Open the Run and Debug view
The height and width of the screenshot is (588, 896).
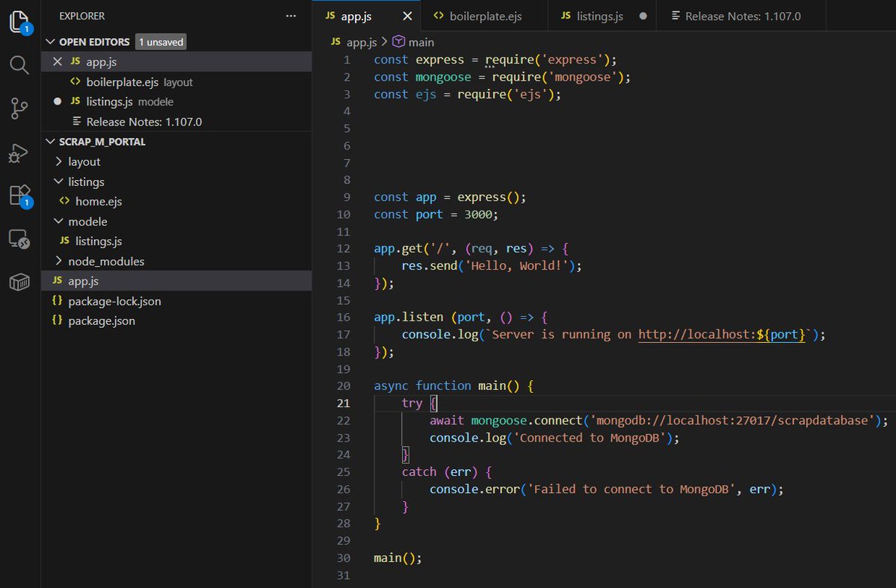[x=19, y=152]
